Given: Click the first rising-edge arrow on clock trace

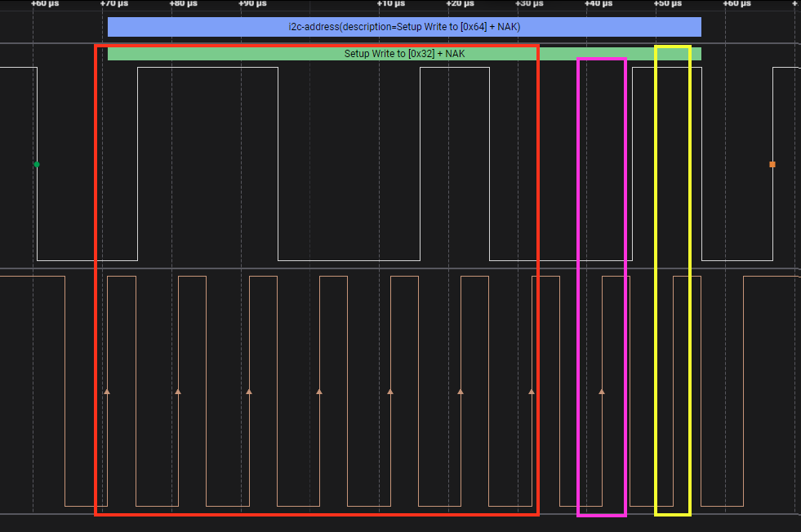Looking at the screenshot, I should tap(107, 392).
